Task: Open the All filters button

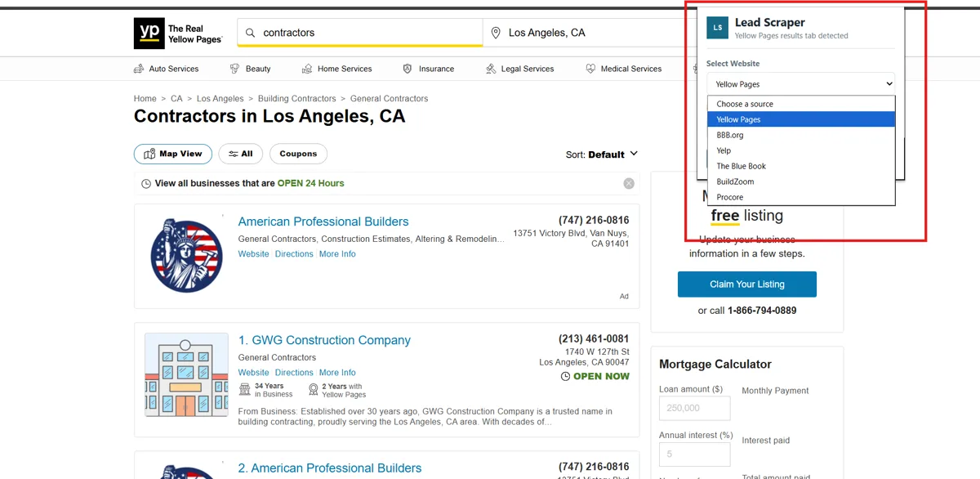Action: point(241,154)
